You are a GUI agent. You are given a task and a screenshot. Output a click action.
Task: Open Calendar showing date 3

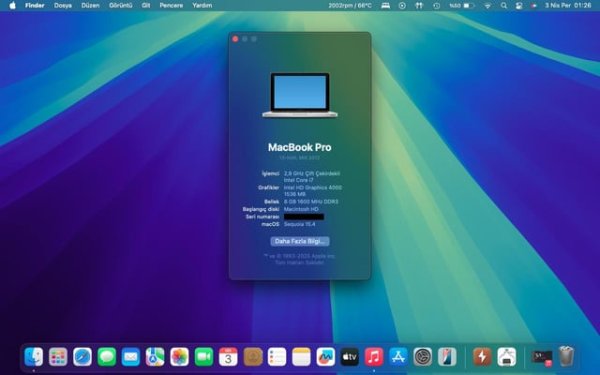(x=228, y=357)
